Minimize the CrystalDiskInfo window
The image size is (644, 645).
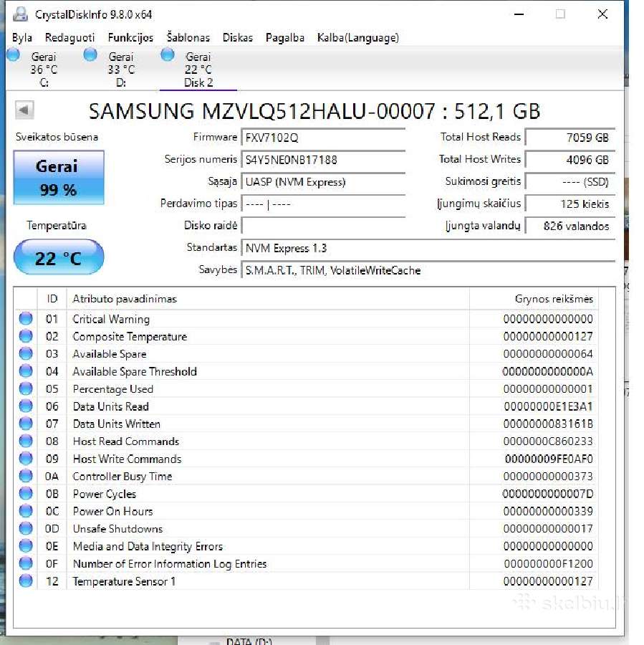(519, 14)
